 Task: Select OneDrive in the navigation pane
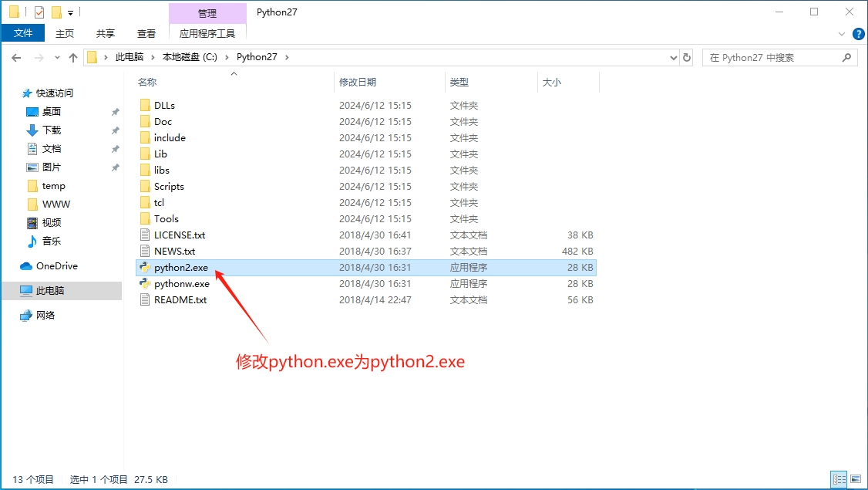[56, 266]
